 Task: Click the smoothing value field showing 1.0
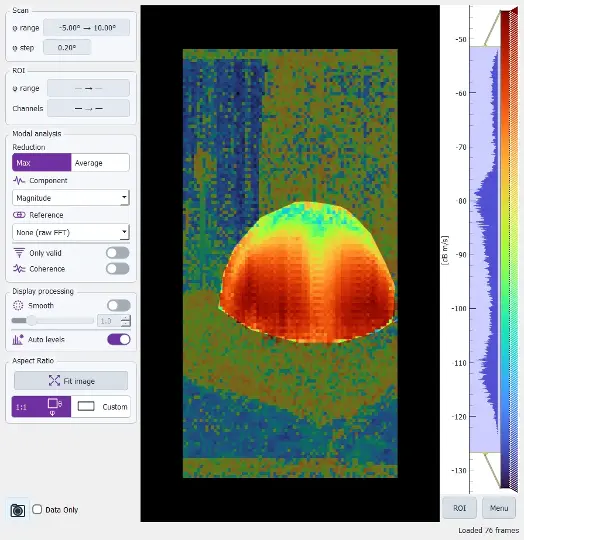(x=109, y=321)
